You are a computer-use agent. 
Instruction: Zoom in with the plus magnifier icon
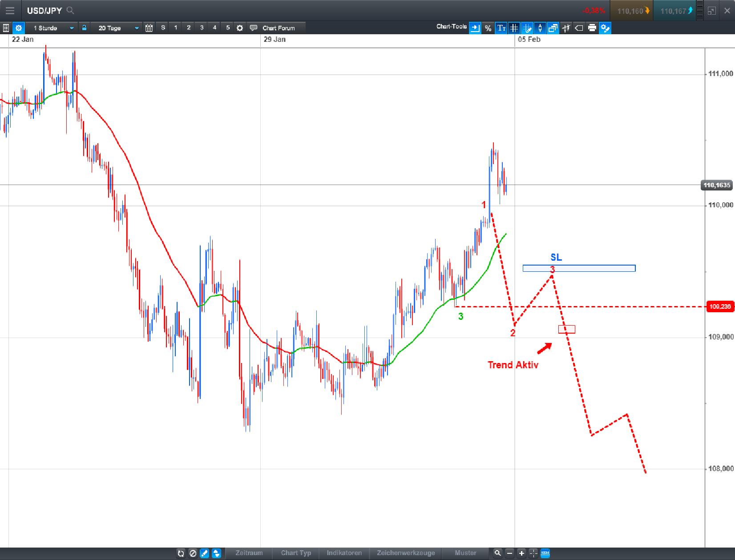click(521, 554)
